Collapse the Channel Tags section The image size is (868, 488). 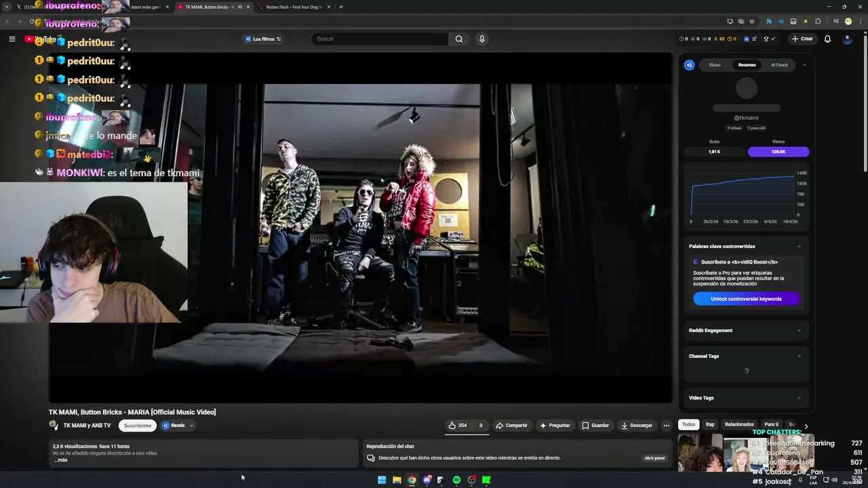click(799, 357)
